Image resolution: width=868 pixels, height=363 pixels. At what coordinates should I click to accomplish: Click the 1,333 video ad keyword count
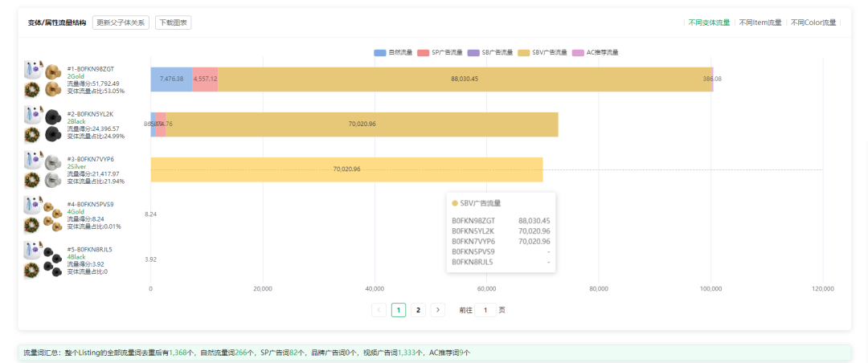407,353
